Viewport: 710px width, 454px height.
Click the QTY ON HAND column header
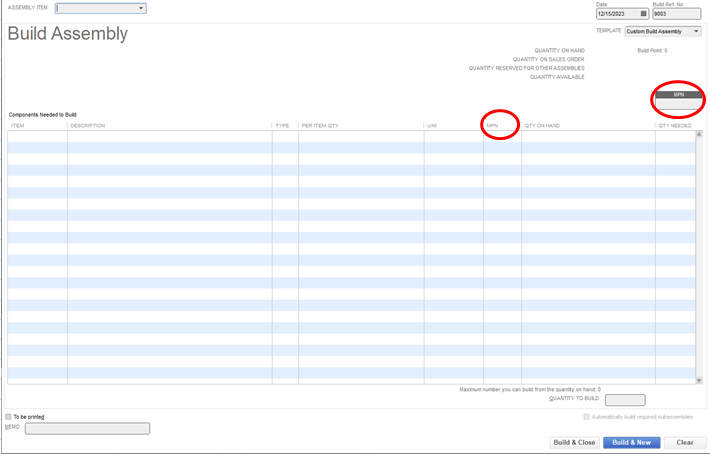pyautogui.click(x=542, y=125)
